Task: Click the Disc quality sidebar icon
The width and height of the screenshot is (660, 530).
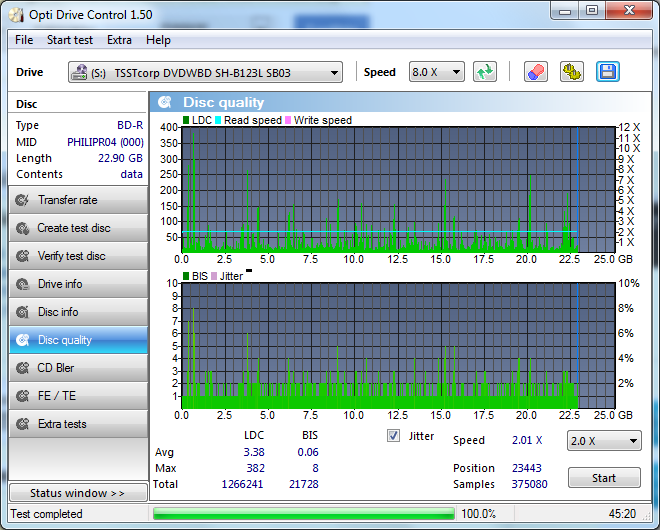Action: tap(22, 340)
